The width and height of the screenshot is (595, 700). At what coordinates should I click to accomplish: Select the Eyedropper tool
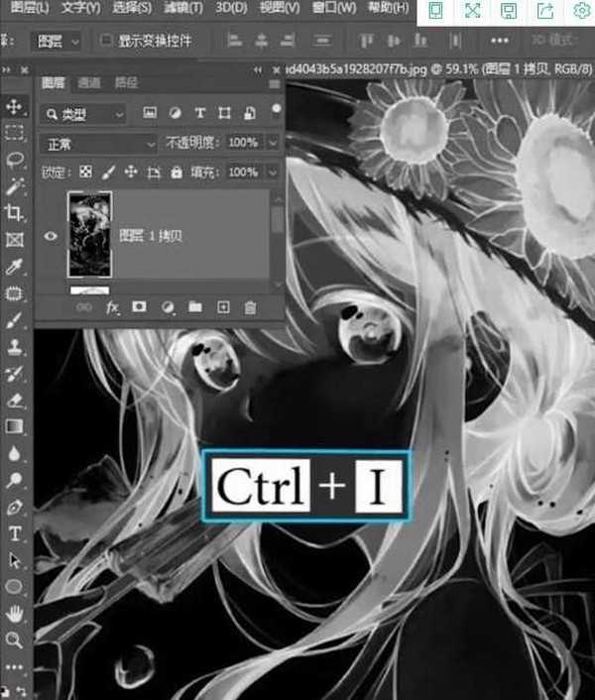pos(15,267)
